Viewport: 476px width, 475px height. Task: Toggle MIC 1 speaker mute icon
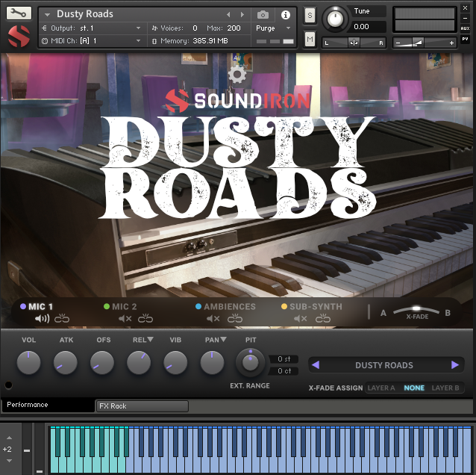tap(42, 318)
